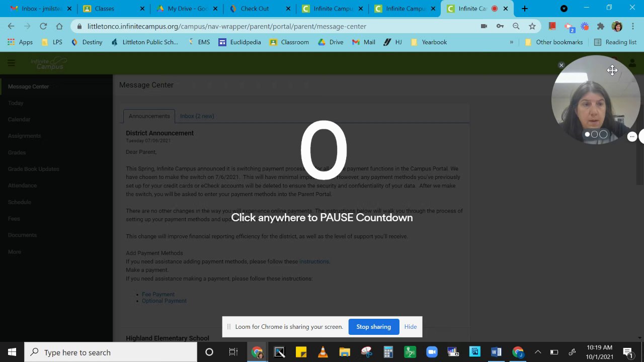
Task: Open the Littleton Public Schools bookmark
Action: click(x=144, y=42)
